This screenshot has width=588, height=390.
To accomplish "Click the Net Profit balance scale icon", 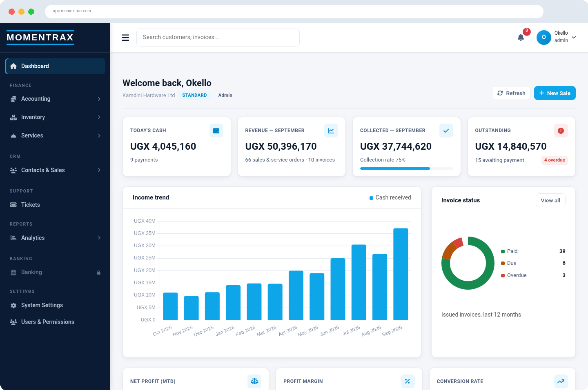I will coord(254,381).
